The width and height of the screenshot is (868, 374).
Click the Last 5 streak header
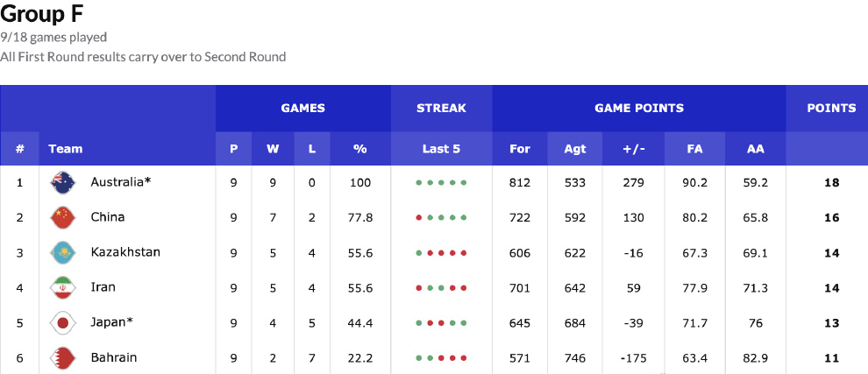[441, 149]
